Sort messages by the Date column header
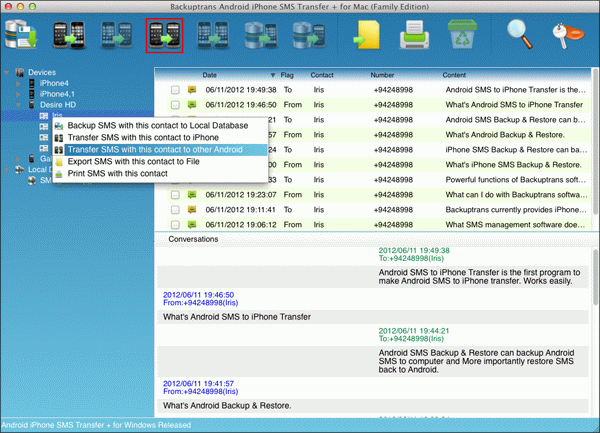This screenshot has width=600, height=433. pyautogui.click(x=210, y=75)
